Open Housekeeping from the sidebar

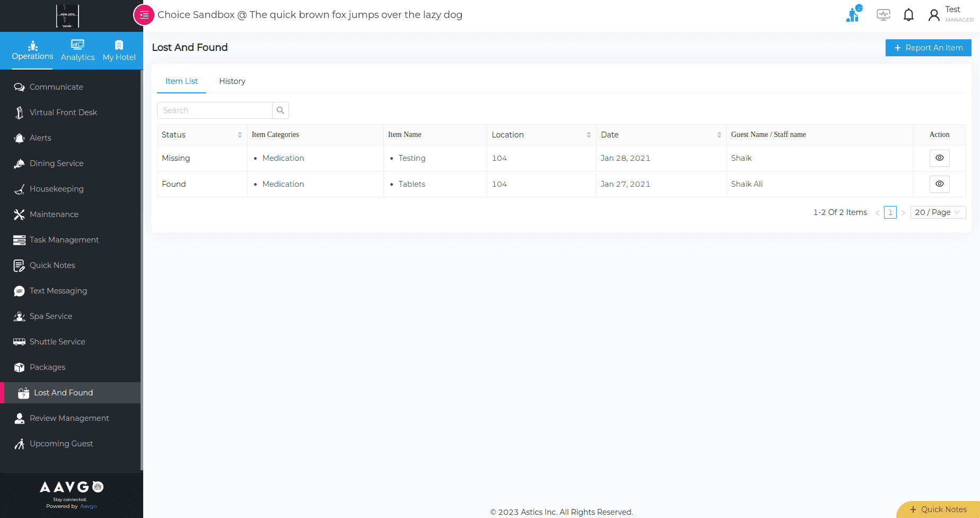pos(56,189)
